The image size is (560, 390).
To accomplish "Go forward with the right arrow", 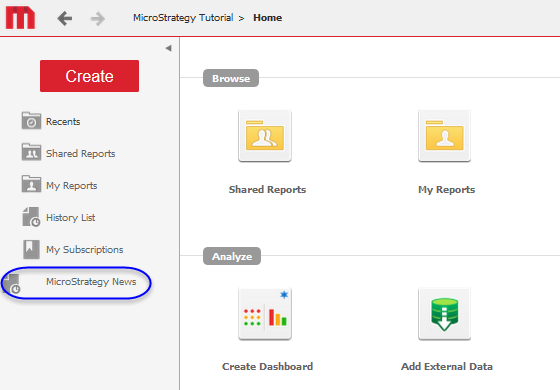I will point(98,19).
